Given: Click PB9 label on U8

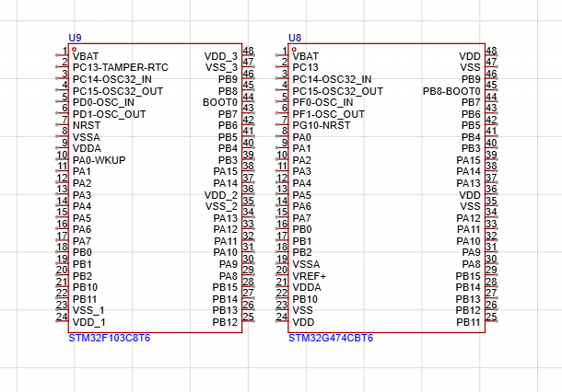Looking at the screenshot, I should pos(471,79).
